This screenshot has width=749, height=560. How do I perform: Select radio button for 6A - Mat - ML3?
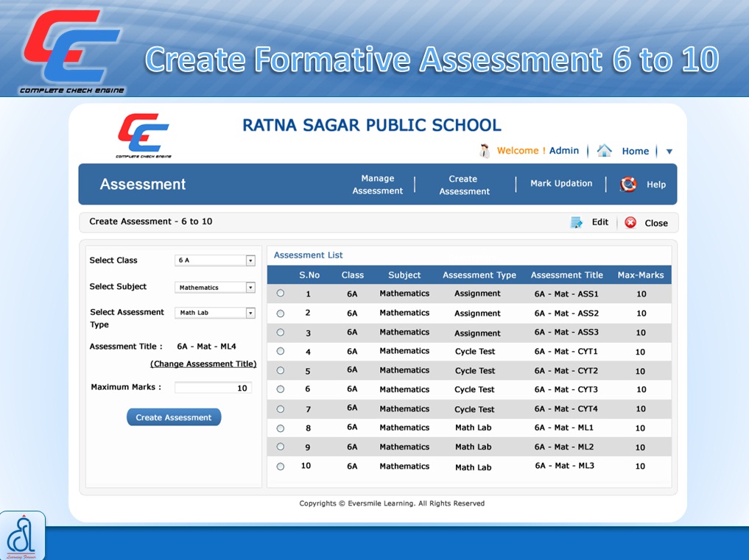(281, 467)
